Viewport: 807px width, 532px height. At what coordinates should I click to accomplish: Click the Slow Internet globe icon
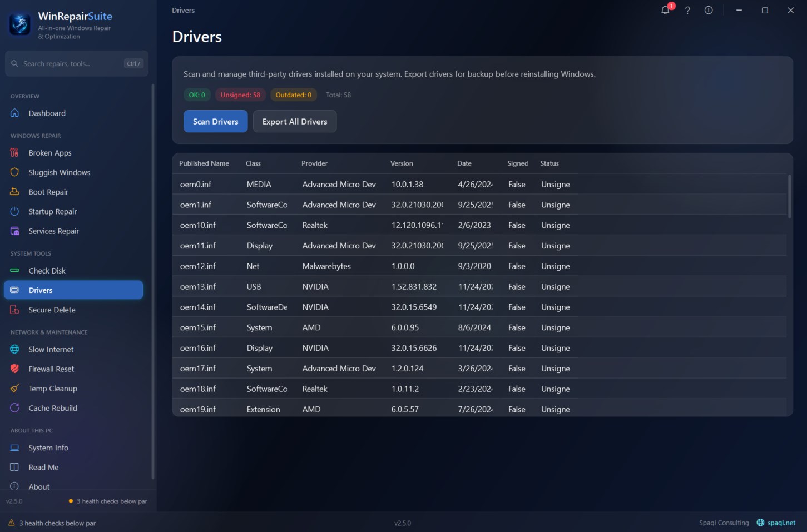[x=15, y=349]
